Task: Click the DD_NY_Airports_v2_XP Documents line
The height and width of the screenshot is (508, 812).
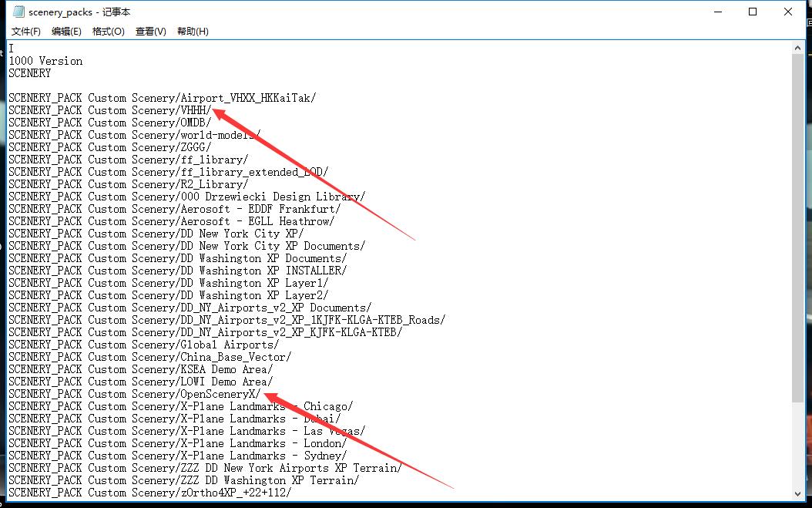Action: 190,308
